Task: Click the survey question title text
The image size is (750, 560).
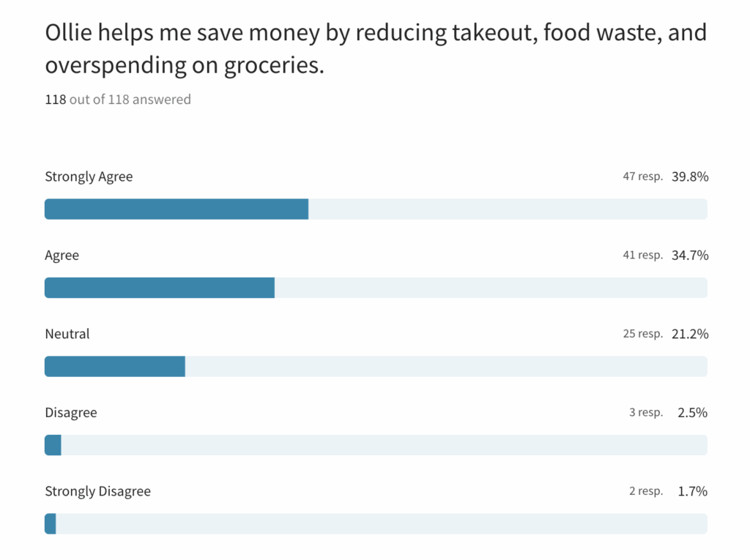Action: (375, 49)
